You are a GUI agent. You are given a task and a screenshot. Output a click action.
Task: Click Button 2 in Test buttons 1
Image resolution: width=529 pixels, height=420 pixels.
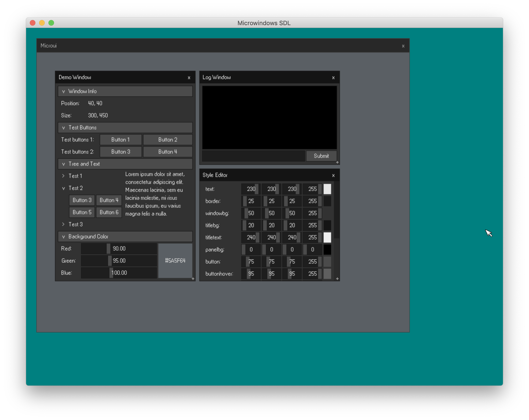(168, 140)
